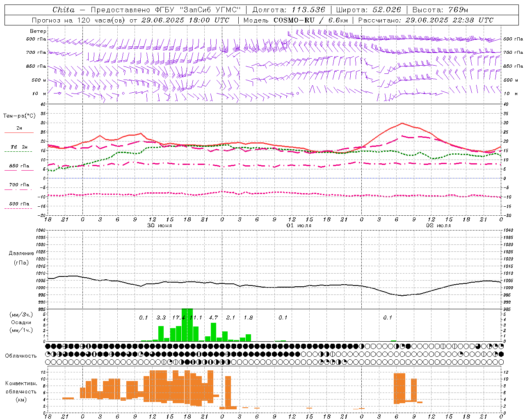Click the "(мм/1ч.)" units label
525x420 pixels.
click(x=21, y=330)
